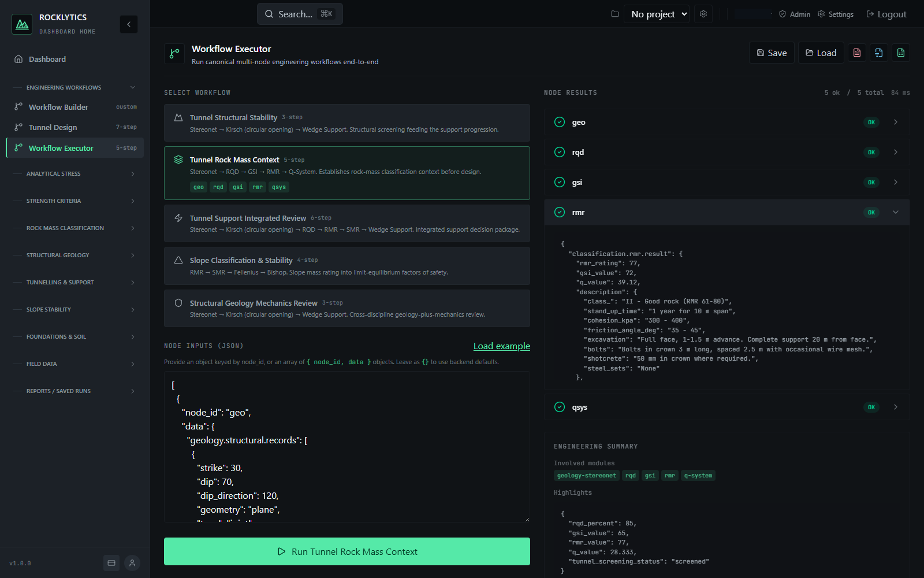This screenshot has height=578, width=924.
Task: Open Settings in the top bar
Action: coord(836,14)
